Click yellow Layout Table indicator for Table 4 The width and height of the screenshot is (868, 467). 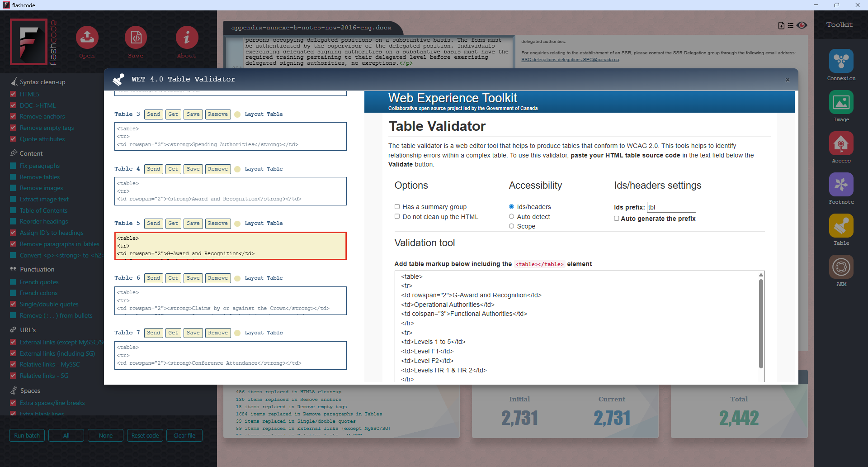point(237,169)
